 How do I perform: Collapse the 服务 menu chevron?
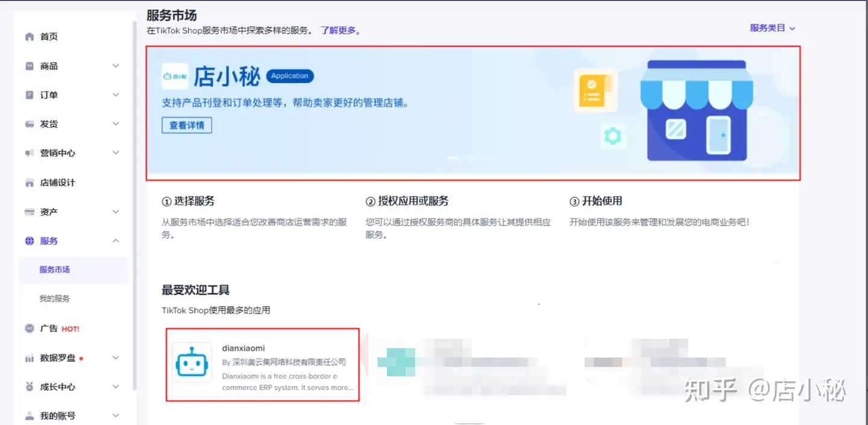pyautogui.click(x=116, y=241)
